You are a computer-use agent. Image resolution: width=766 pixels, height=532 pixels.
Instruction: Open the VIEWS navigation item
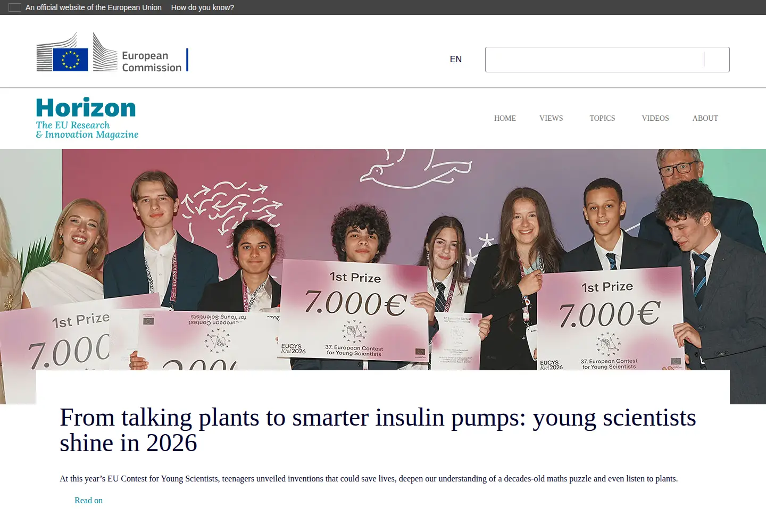click(x=551, y=118)
